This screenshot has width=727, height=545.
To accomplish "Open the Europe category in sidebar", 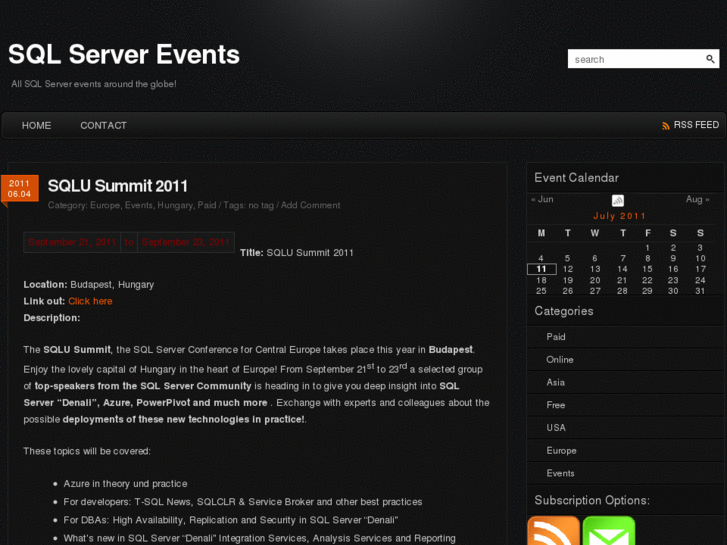I will 561,450.
